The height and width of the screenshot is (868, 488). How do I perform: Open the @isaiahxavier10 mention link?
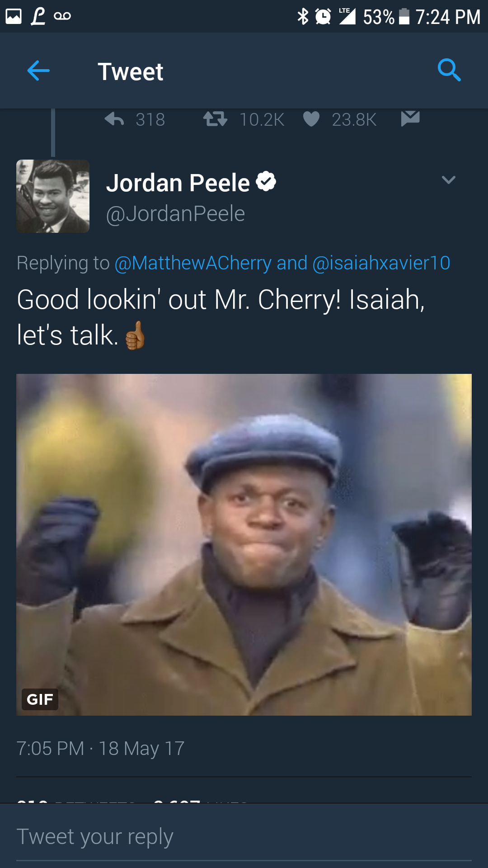381,263
